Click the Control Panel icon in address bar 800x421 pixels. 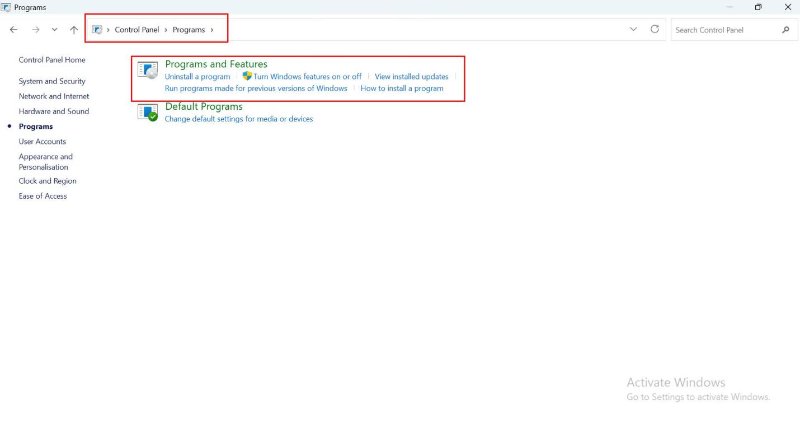coord(97,30)
